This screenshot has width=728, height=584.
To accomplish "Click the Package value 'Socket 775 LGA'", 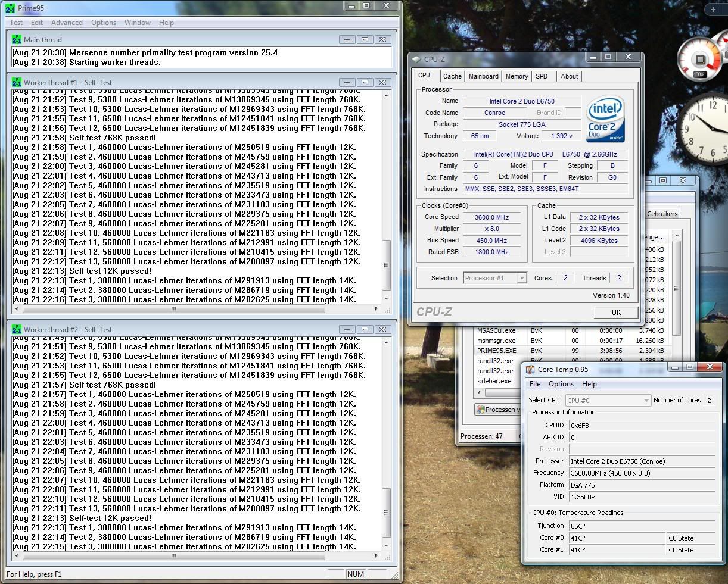I will [521, 124].
